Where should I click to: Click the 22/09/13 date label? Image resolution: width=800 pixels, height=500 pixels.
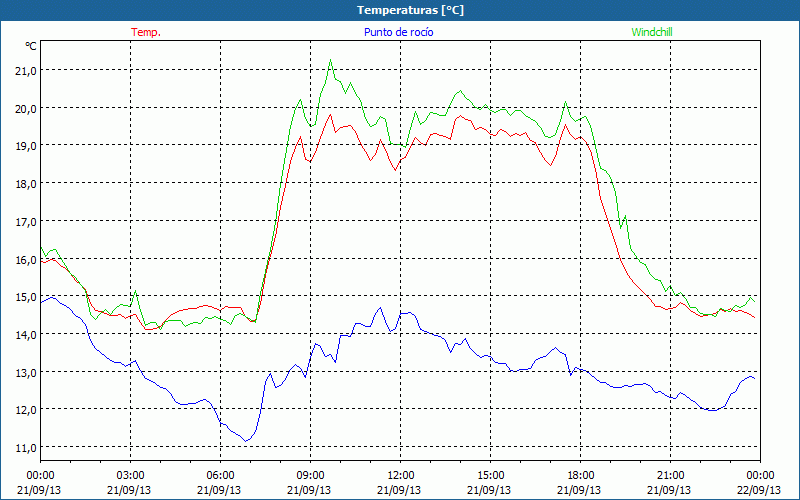760,490
